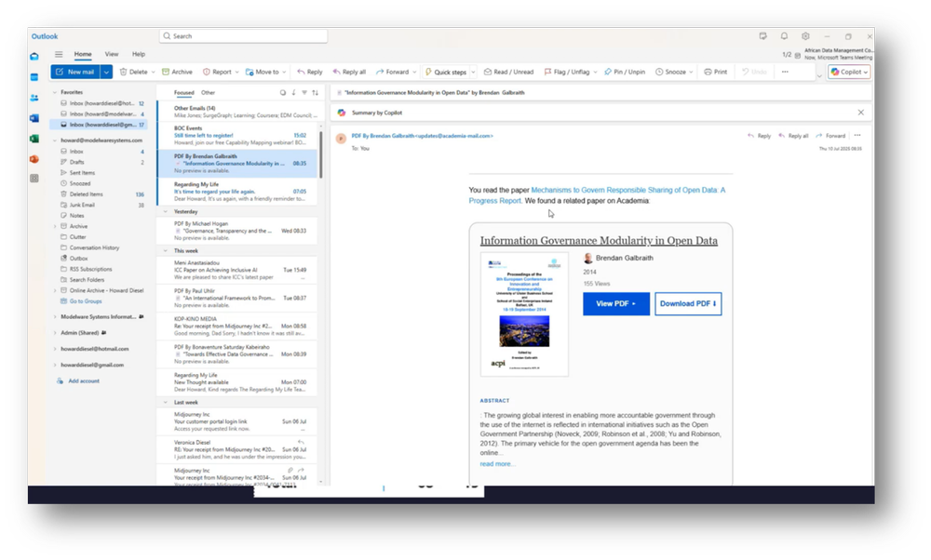Click the Download PDF button
The width and height of the screenshot is (931, 560).
[688, 304]
